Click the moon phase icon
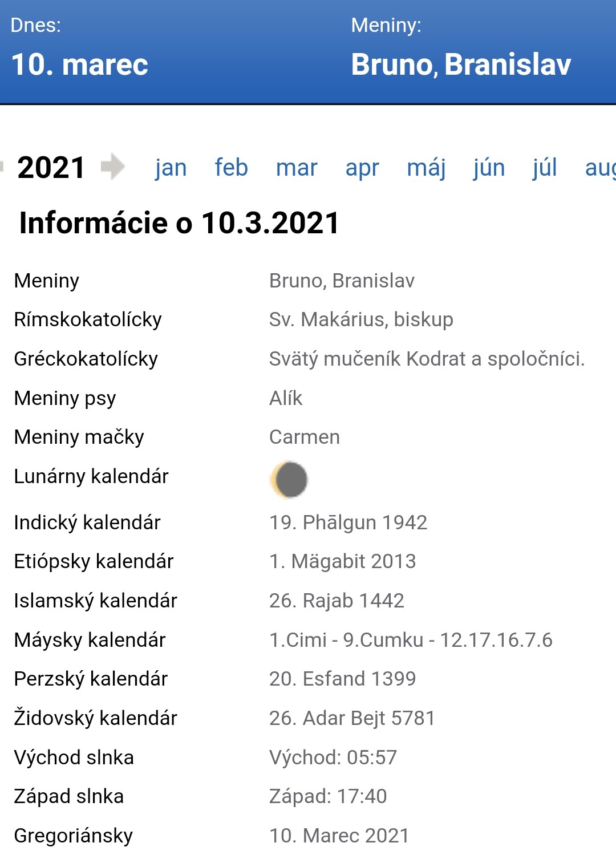Image resolution: width=616 pixels, height=863 pixels. (x=290, y=480)
